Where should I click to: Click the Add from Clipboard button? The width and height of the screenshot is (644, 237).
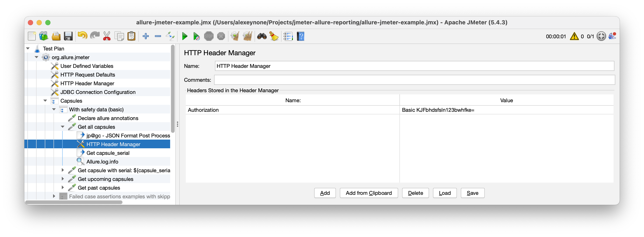click(x=369, y=193)
